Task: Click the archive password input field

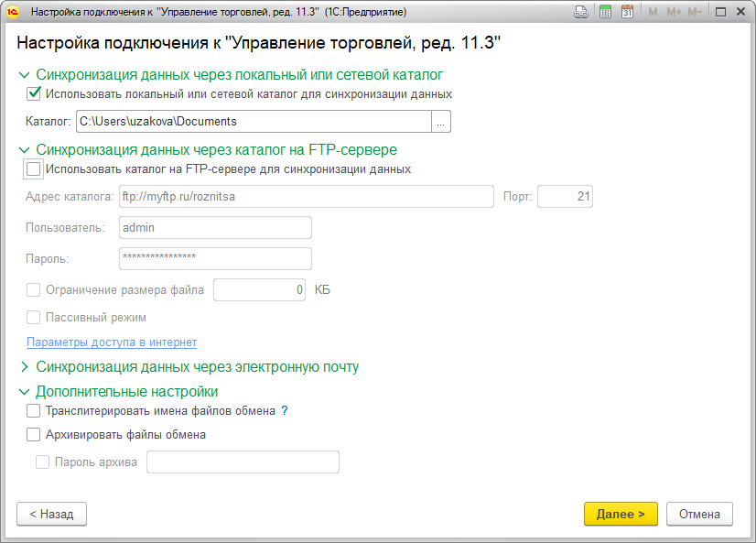Action: click(243, 462)
